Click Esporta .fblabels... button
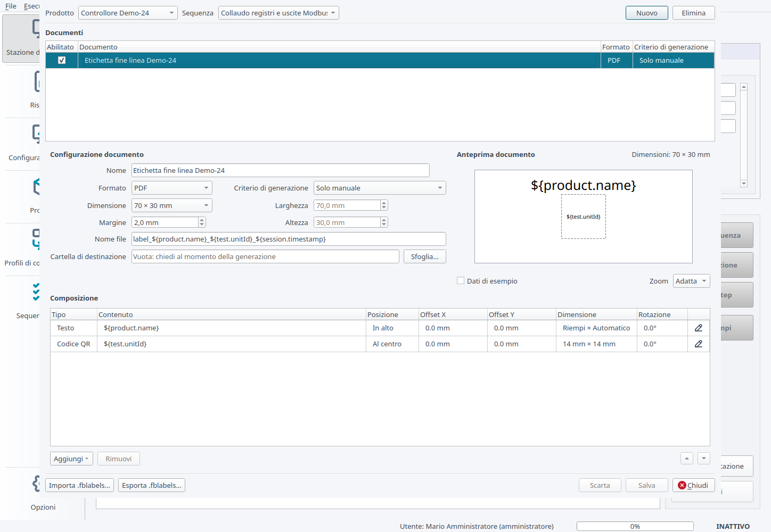Image resolution: width=771 pixels, height=532 pixels. pyautogui.click(x=151, y=485)
